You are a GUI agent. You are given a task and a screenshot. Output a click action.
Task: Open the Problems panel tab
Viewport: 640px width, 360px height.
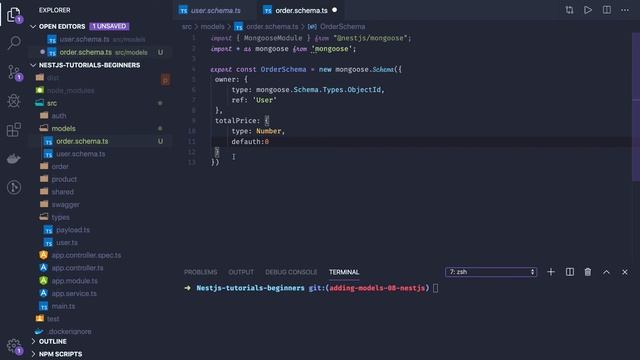200,272
